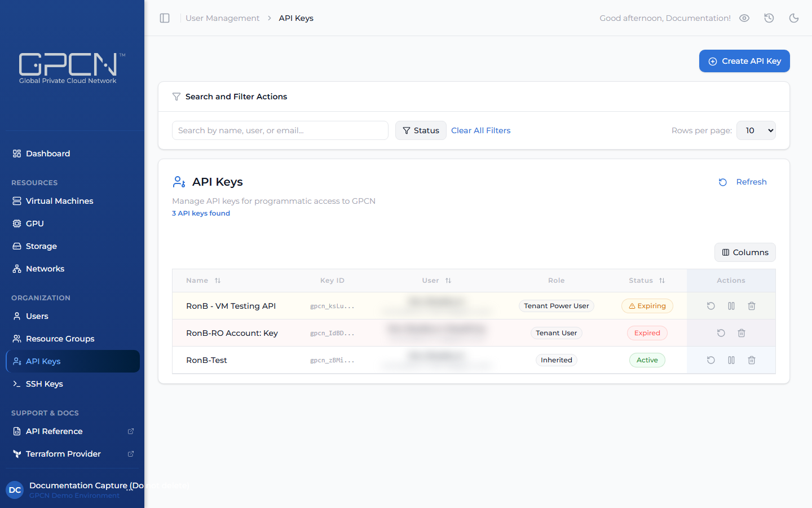This screenshot has width=812, height=508.
Task: Delete the RonB-RO Account: Key
Action: tap(742, 333)
